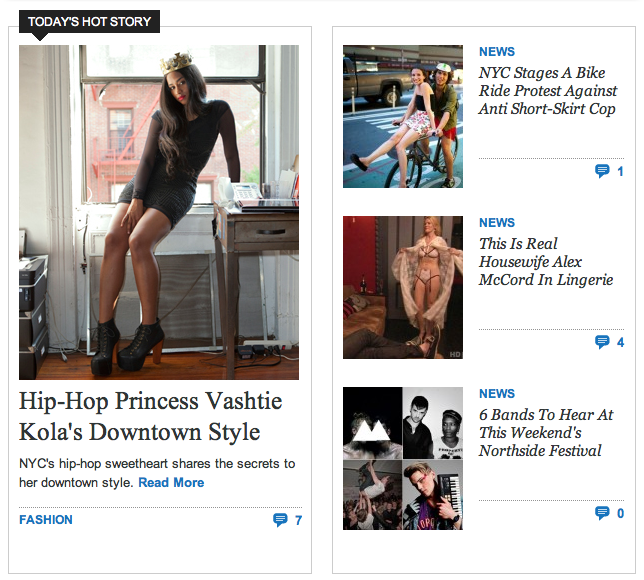Open the Northside Festival bands thumbnail

pos(403,458)
